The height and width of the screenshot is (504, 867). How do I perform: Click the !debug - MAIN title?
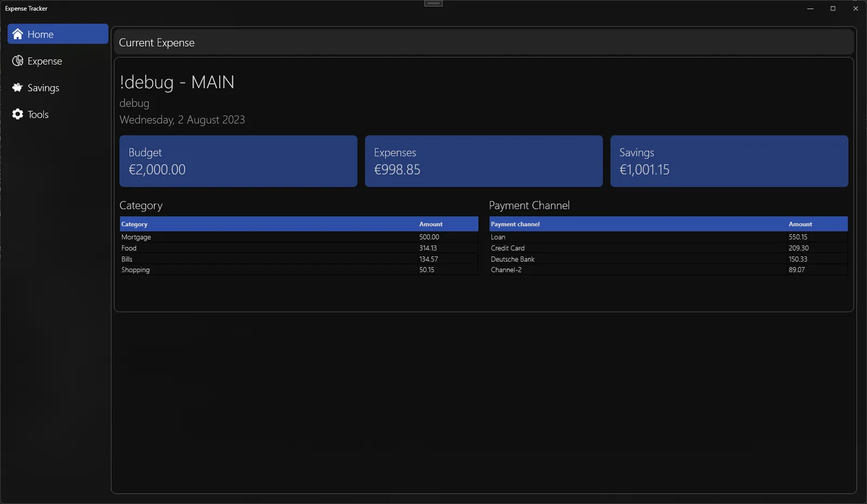tap(177, 82)
